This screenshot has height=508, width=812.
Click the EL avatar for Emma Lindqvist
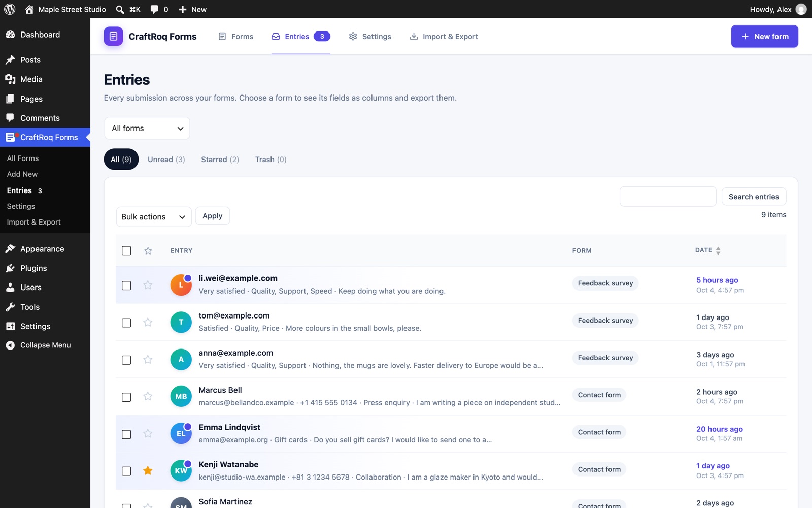click(181, 433)
